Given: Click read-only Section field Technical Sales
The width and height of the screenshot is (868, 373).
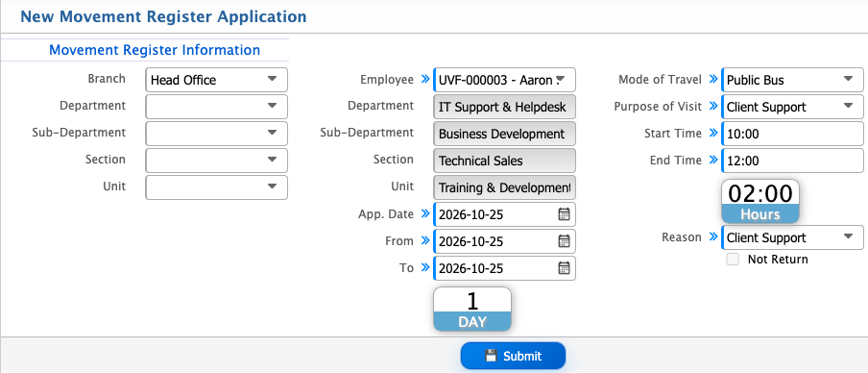Looking at the screenshot, I should pos(504,161).
